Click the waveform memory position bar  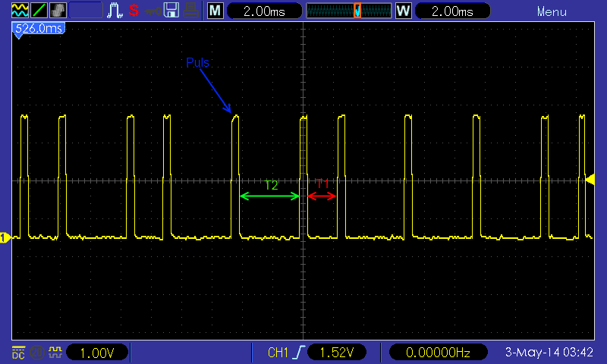pos(348,11)
